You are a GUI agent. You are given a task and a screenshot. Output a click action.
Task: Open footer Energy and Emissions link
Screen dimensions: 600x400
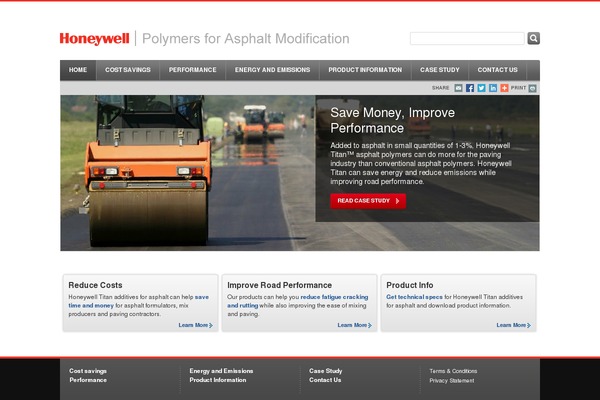click(x=221, y=371)
